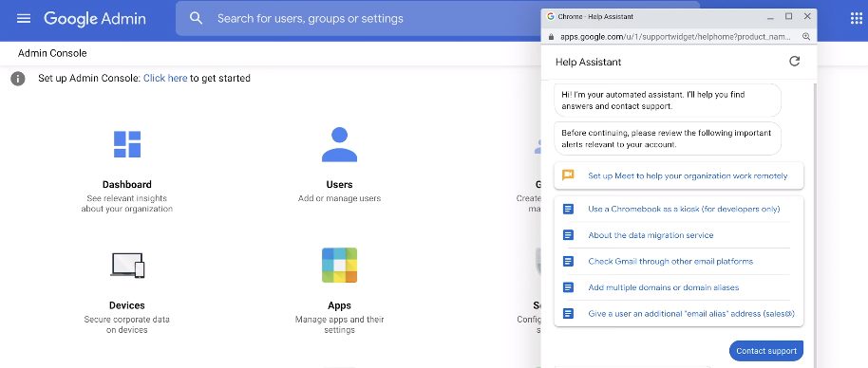Click the 'Click here' setup link
Image resolution: width=868 pixels, height=368 pixels.
coord(165,79)
